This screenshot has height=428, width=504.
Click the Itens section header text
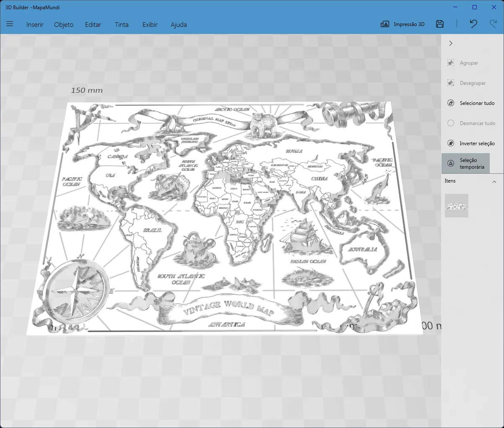coord(450,181)
